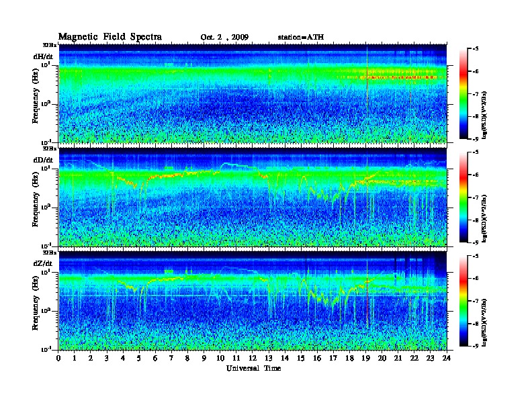
Task: Click the x-axis tick label '19'
Action: 365,358
